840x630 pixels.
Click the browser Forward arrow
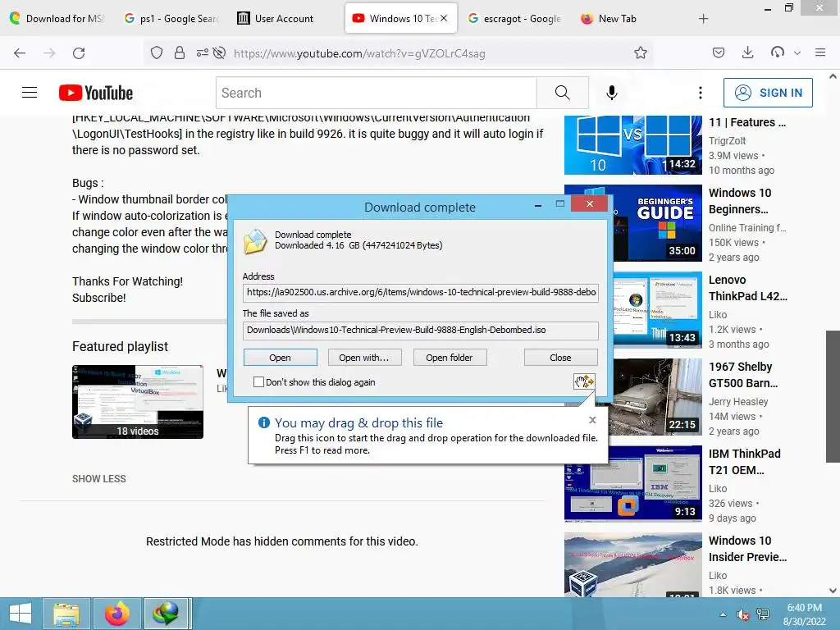click(49, 53)
